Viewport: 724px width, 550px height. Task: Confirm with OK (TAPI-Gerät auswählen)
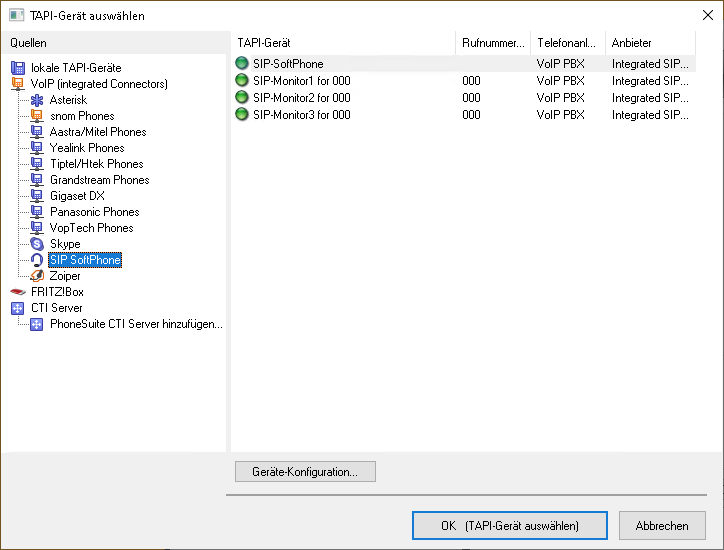(x=509, y=525)
